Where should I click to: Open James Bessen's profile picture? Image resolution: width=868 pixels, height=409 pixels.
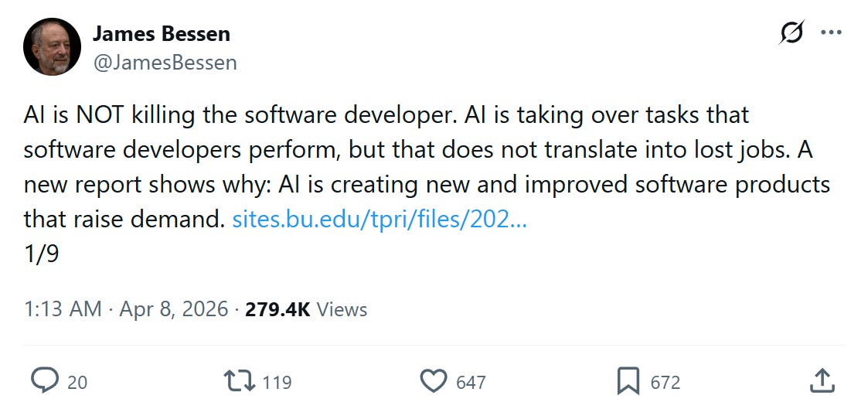[x=52, y=46]
